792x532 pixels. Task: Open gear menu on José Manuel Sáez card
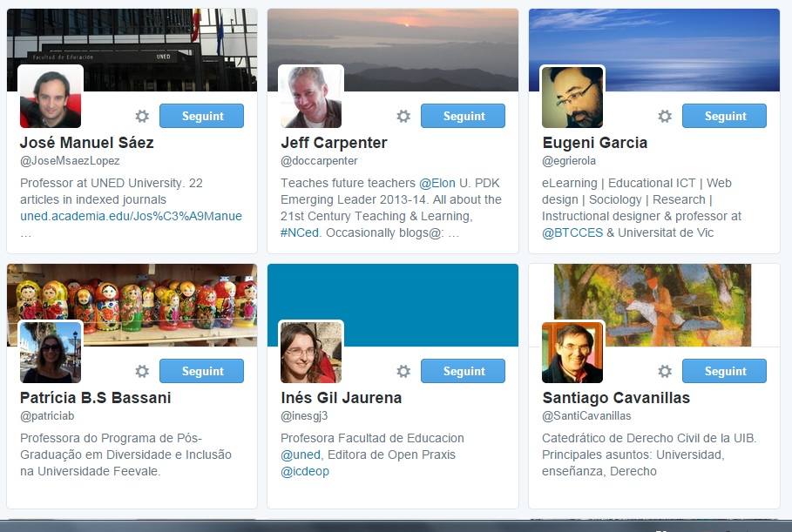[142, 116]
